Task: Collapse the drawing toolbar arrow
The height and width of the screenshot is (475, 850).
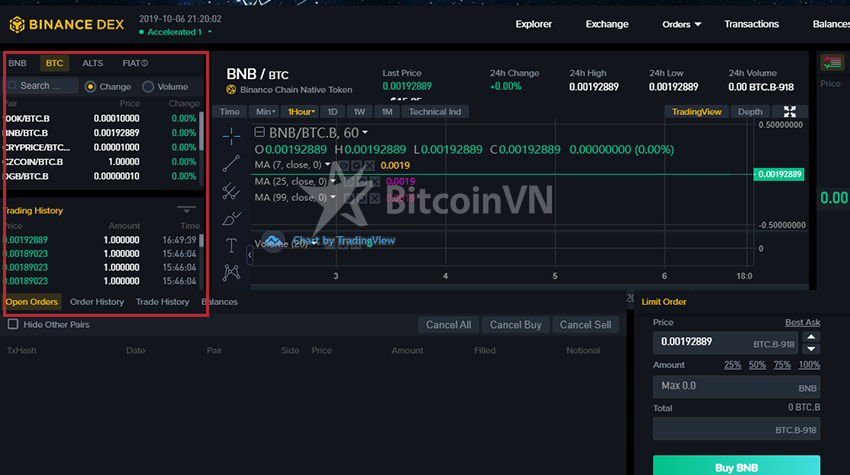Action: click(249, 255)
